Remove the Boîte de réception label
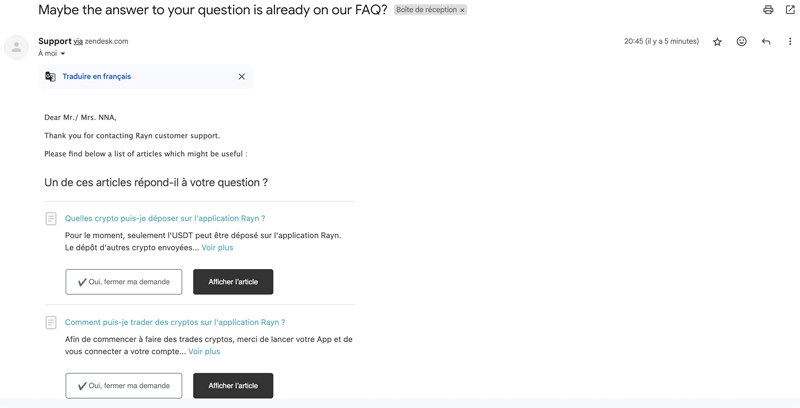The width and height of the screenshot is (800, 408). [x=462, y=10]
